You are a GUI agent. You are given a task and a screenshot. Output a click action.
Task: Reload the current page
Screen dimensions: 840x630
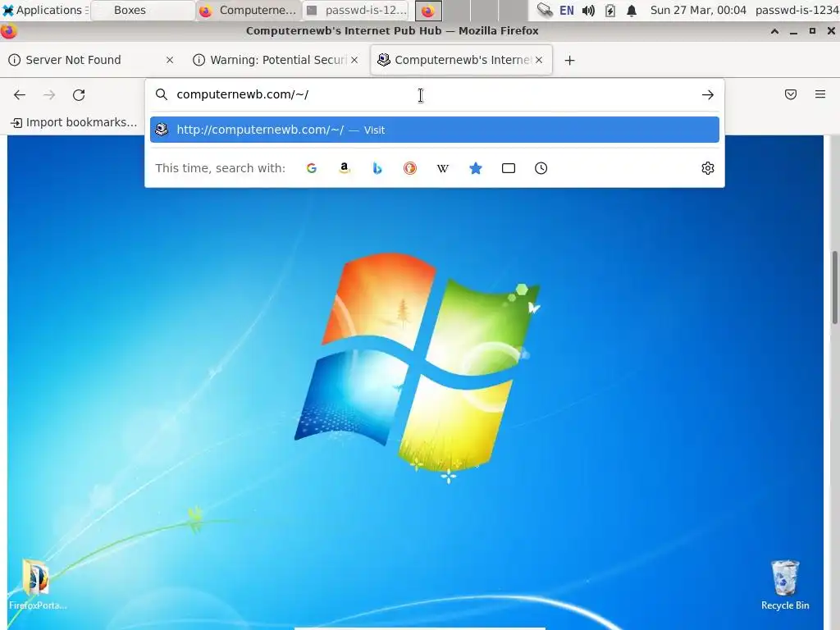coord(79,95)
